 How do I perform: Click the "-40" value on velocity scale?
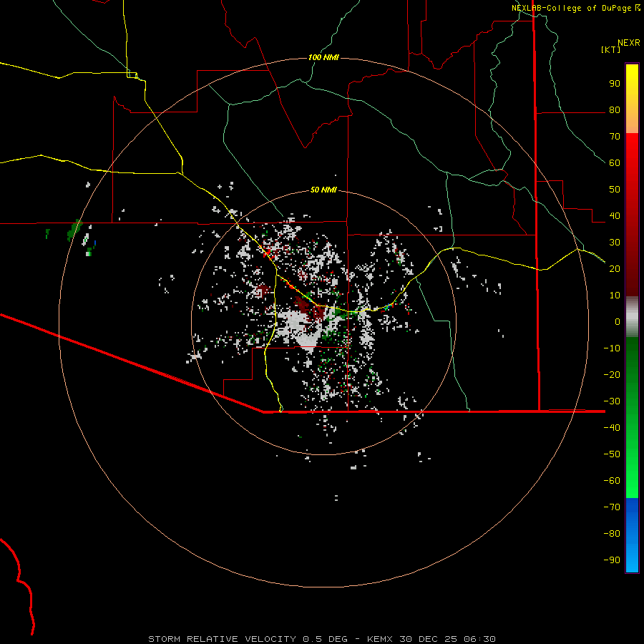(612, 428)
